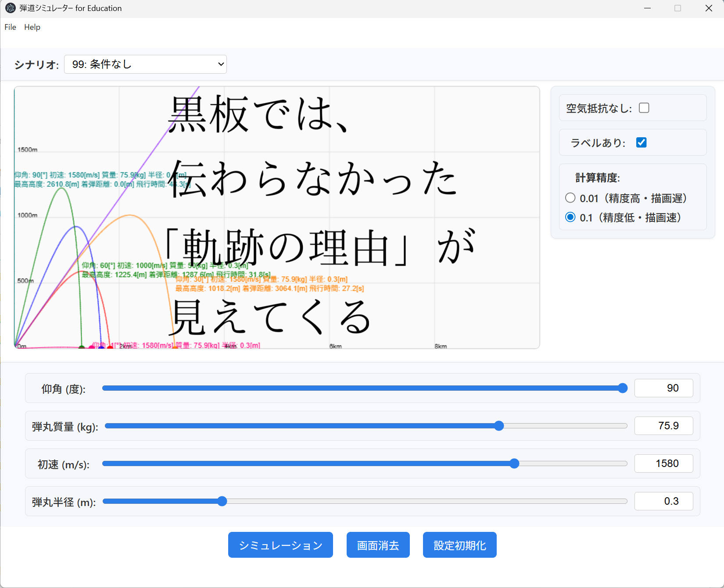Open the Help menu
Viewport: 724px width, 588px height.
point(32,27)
